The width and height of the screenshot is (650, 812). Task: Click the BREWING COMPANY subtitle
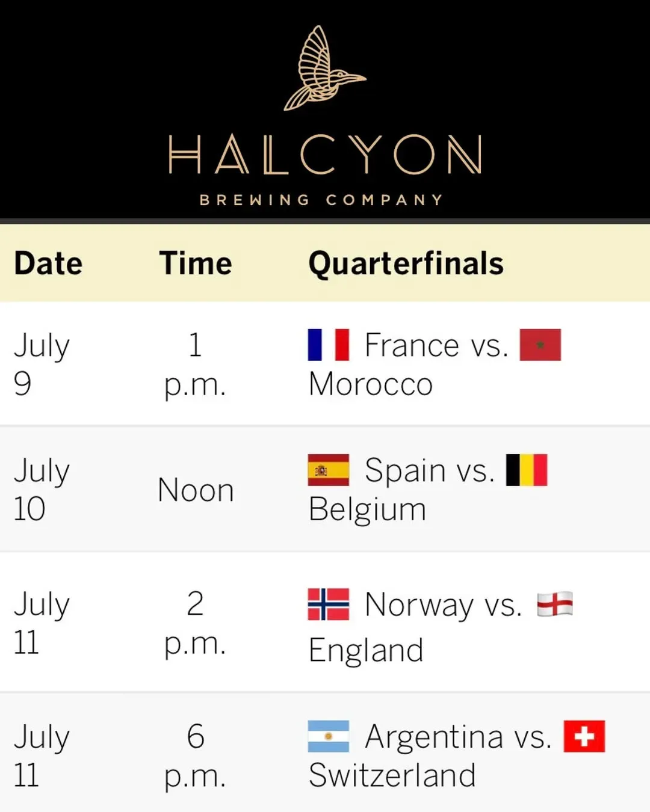(x=322, y=200)
